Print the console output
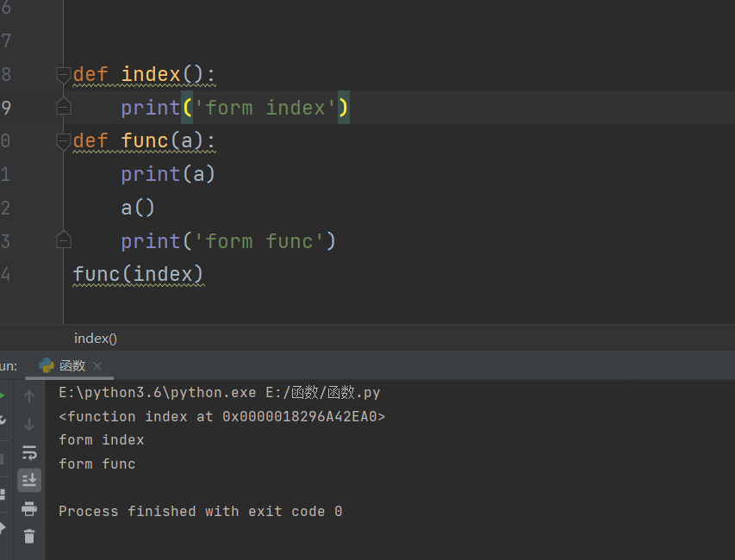This screenshot has width=735, height=560. coord(29,508)
